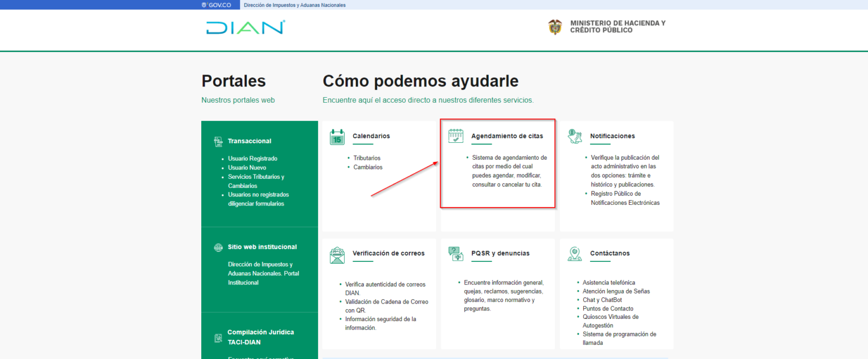Screen dimensions: 868x359
Task: Click the Calendarios calendar icon
Action: (x=337, y=138)
